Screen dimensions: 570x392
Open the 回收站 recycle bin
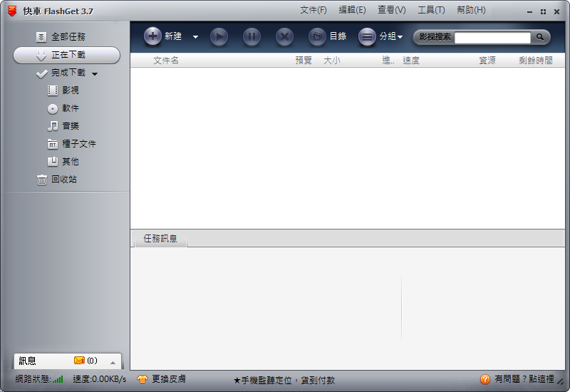point(64,180)
